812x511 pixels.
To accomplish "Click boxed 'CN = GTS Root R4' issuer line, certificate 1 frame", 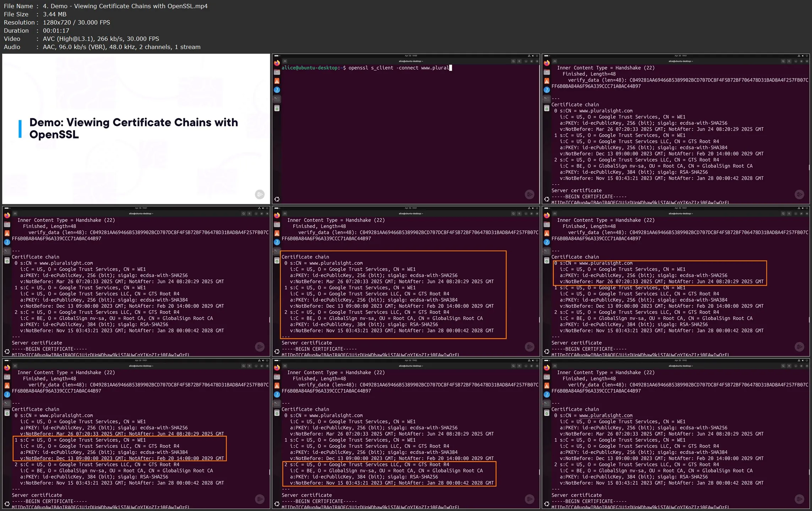I will coord(100,446).
